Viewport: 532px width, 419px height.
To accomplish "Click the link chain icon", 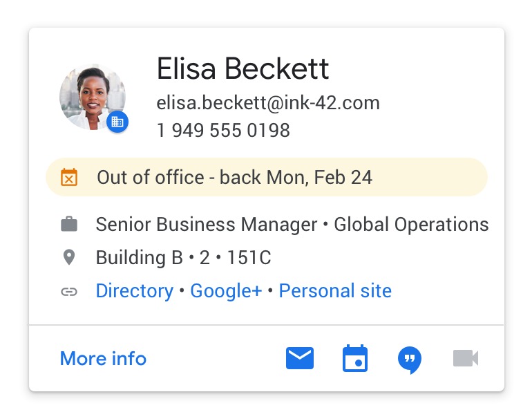I will click(69, 291).
